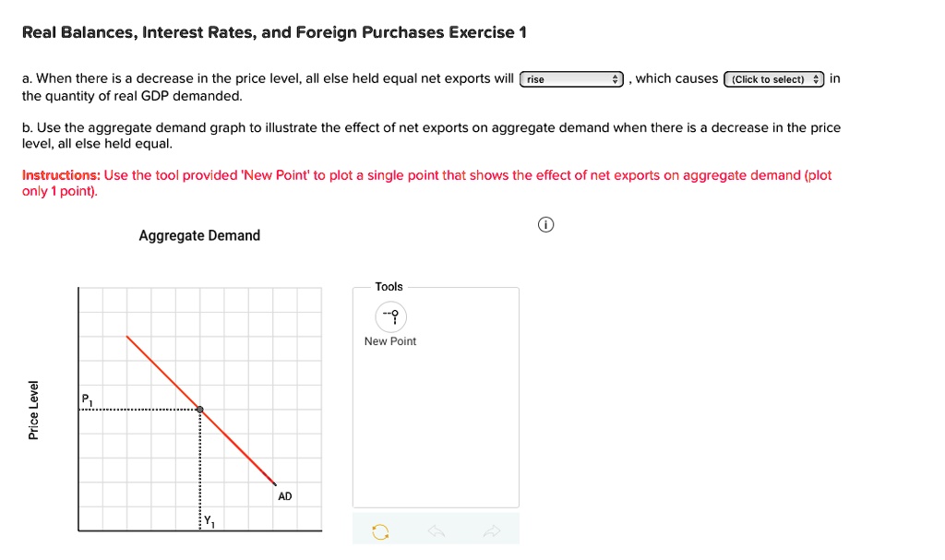Click the 'AD' label on the graph

pos(284,495)
